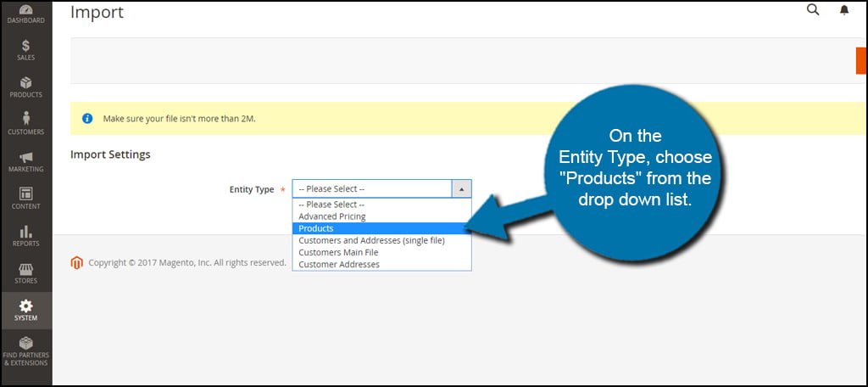Open Stores in the sidebar
The height and width of the screenshot is (387, 868).
tap(25, 273)
